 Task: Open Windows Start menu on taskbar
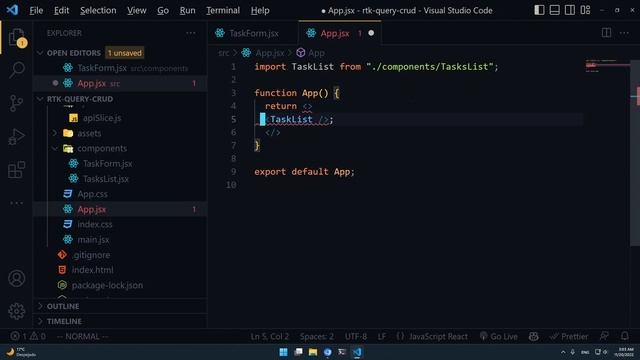[x=283, y=352]
